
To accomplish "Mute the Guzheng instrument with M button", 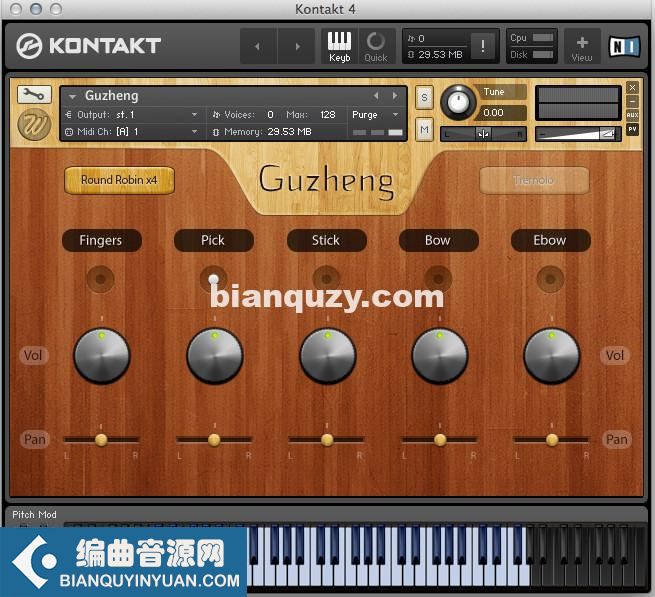I will coord(424,130).
